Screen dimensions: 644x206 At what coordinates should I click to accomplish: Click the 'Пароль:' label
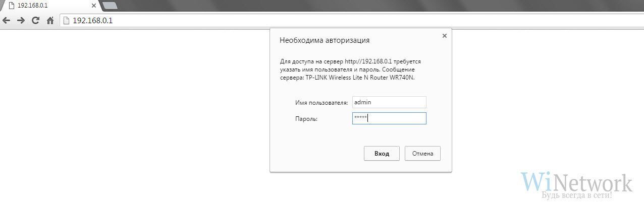click(306, 119)
